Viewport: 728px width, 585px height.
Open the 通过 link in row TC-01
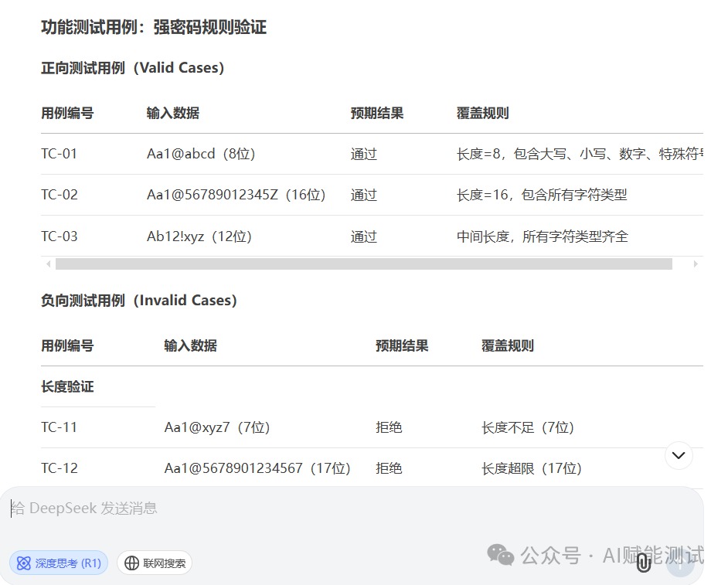[x=363, y=153]
